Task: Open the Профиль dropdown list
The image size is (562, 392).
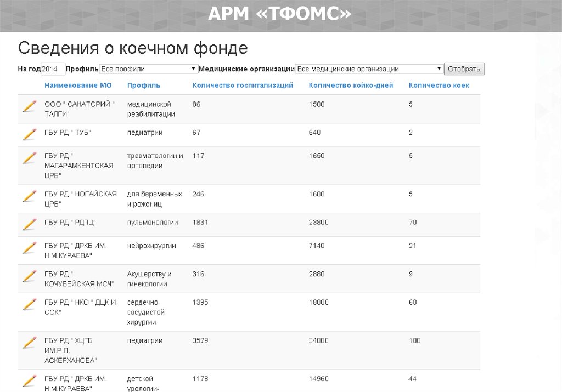Action: (x=148, y=69)
